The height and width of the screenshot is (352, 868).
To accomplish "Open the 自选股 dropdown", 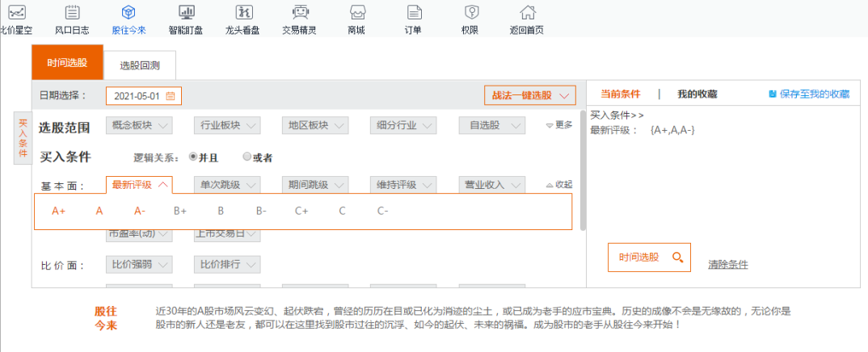I will (491, 125).
